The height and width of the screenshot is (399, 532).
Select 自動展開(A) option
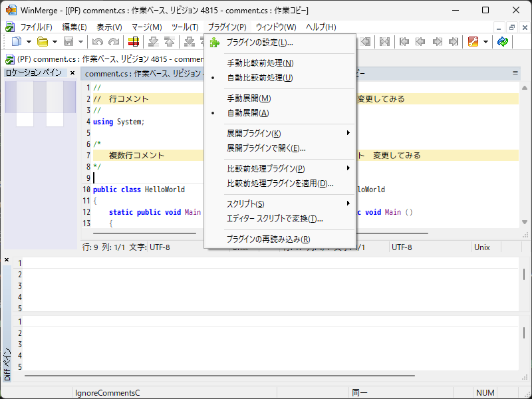pos(280,113)
